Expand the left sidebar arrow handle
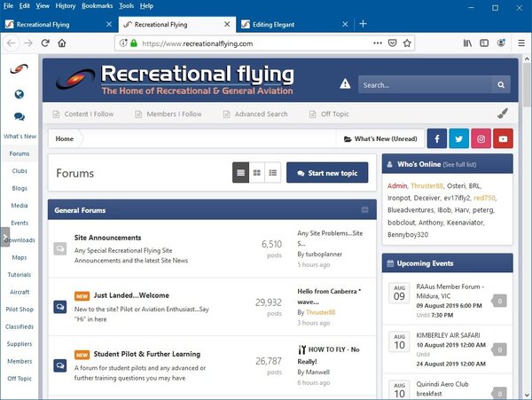This screenshot has height=400, width=532. [x=5, y=239]
